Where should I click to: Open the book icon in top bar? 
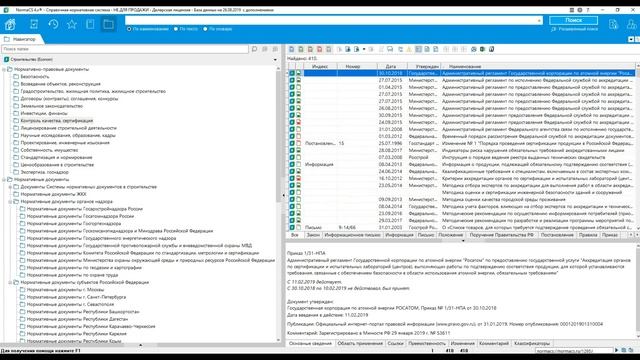[90, 24]
